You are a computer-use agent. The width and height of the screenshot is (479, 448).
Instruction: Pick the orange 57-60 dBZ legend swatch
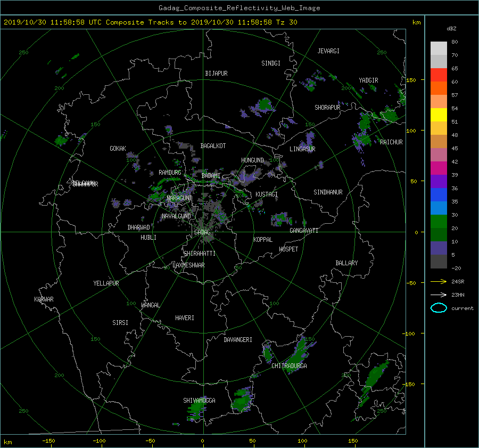pos(439,88)
